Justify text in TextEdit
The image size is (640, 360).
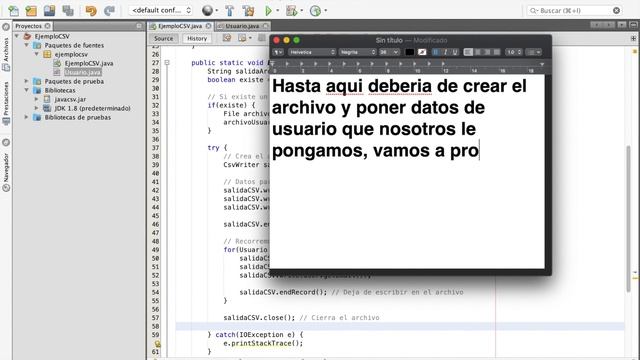pos(496,52)
